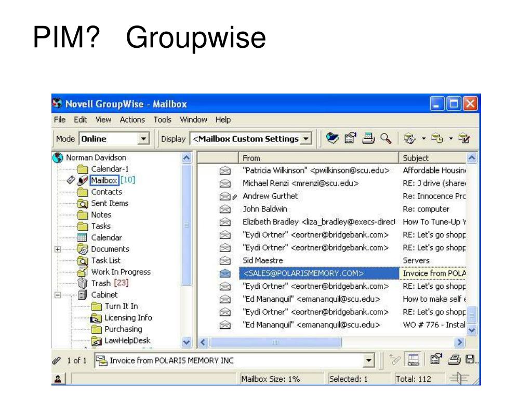The height and width of the screenshot is (399, 532).
Task: Select the John Baldwin email
Action: pyautogui.click(x=264, y=209)
